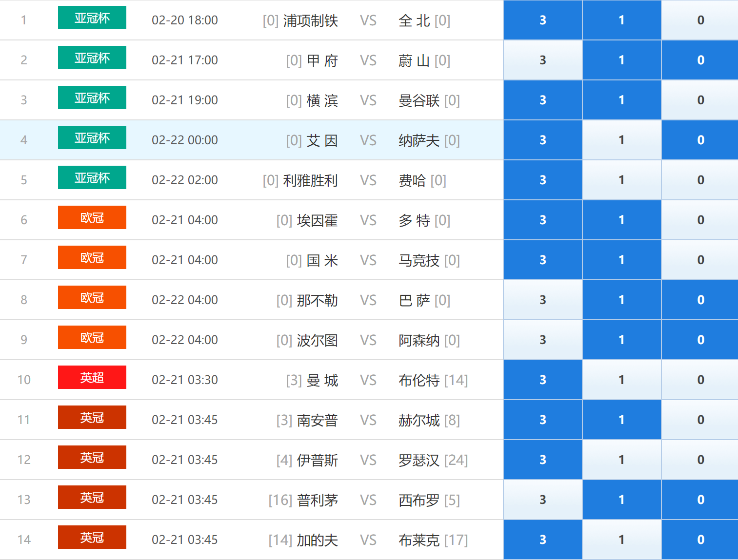Click home team name 埃因霍
Image resolution: width=738 pixels, height=560 pixels.
pyautogui.click(x=317, y=220)
